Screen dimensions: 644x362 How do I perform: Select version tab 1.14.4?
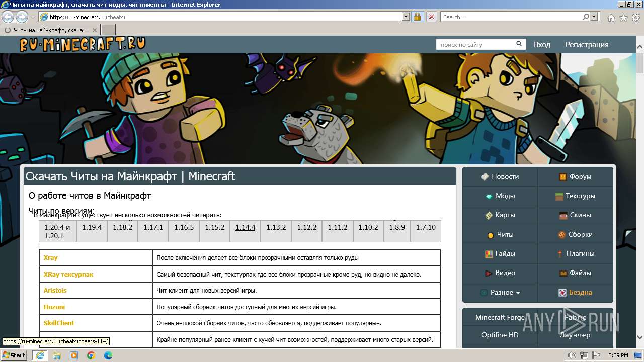coord(245,231)
